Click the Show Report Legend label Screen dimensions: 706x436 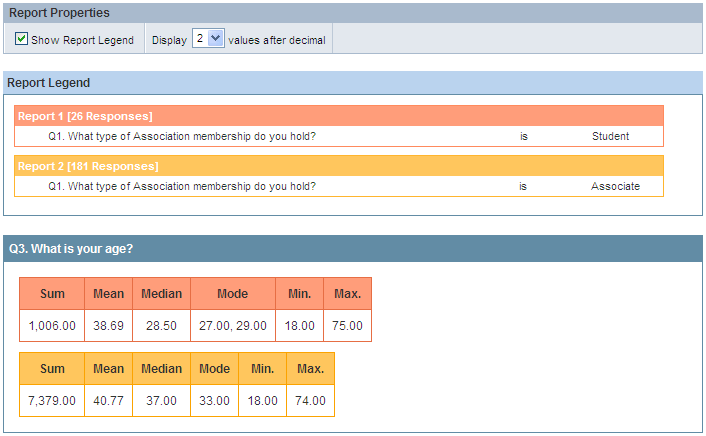(x=82, y=40)
